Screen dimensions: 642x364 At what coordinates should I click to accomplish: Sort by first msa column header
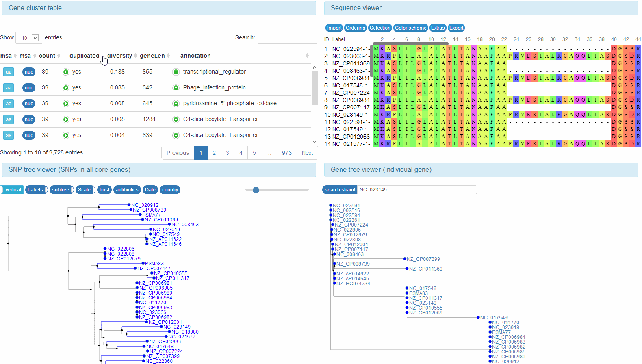[x=8, y=56]
